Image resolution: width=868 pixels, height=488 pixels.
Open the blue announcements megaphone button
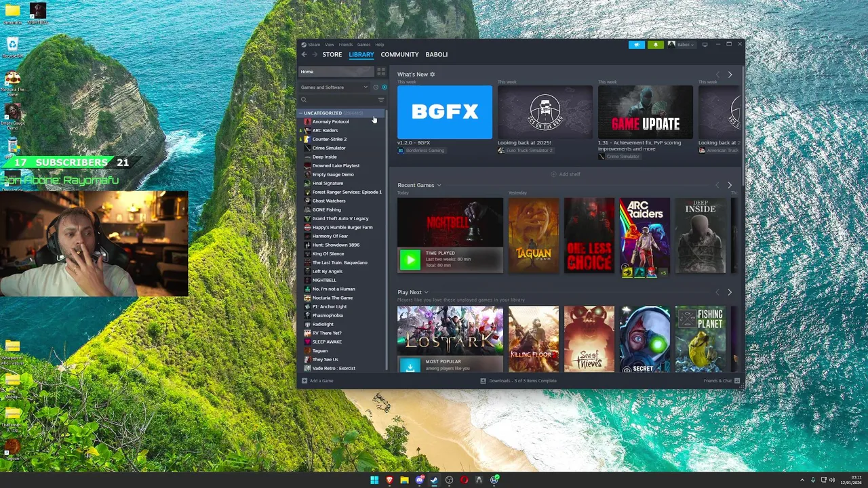click(637, 45)
